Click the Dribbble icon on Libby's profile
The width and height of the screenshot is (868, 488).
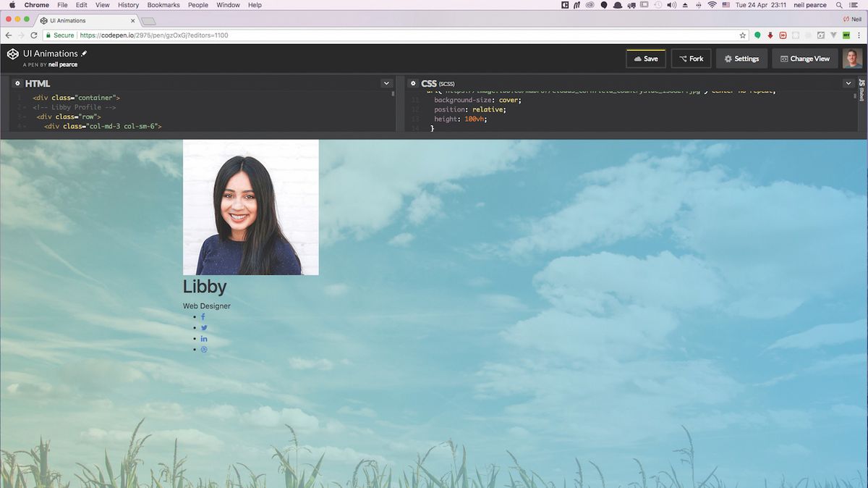[x=204, y=349]
